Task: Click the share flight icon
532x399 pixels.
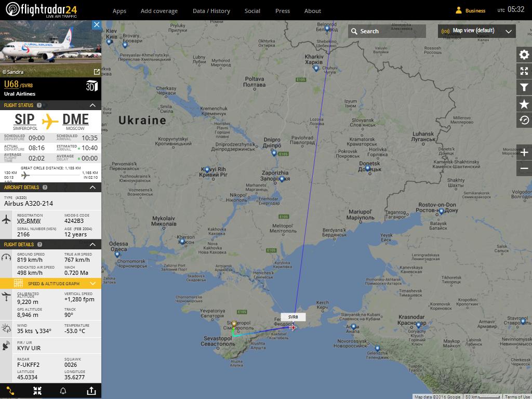Action: 91,391
